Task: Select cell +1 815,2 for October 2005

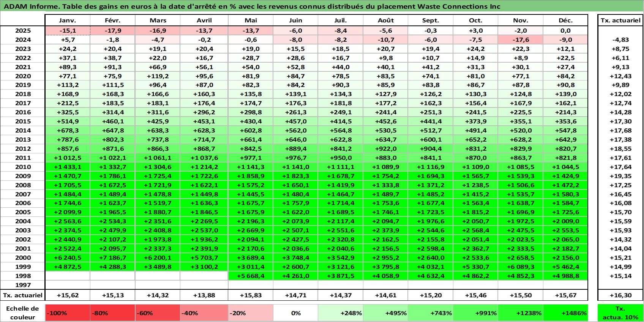Action: point(475,212)
